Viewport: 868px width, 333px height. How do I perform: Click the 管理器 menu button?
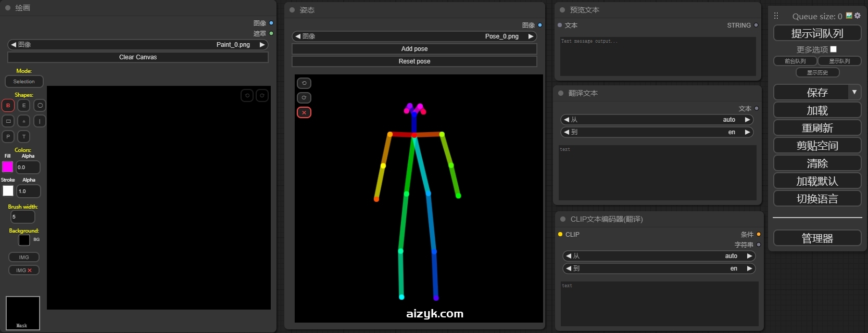click(x=817, y=238)
